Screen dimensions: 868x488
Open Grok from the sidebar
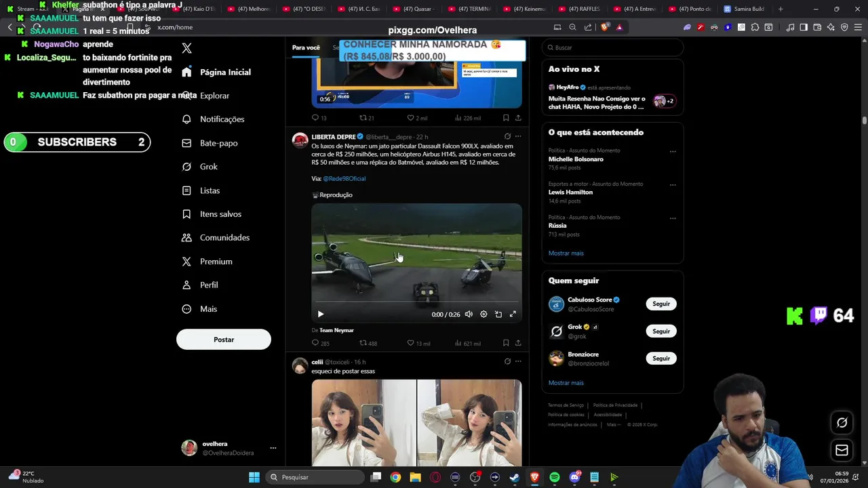[200, 167]
